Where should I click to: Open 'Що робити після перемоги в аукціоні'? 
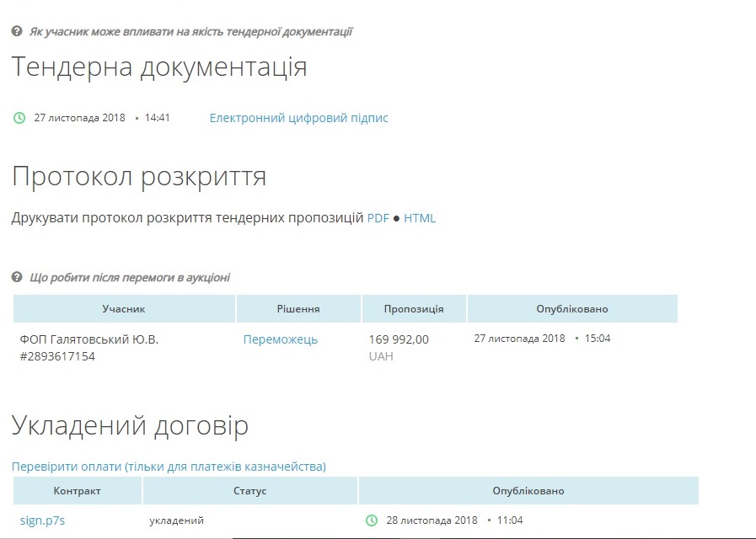coord(130,277)
